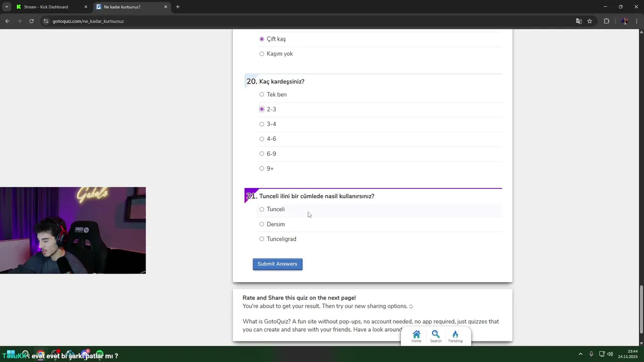Open GotoQuiz Search icon
644x362 pixels.
pos(436,337)
